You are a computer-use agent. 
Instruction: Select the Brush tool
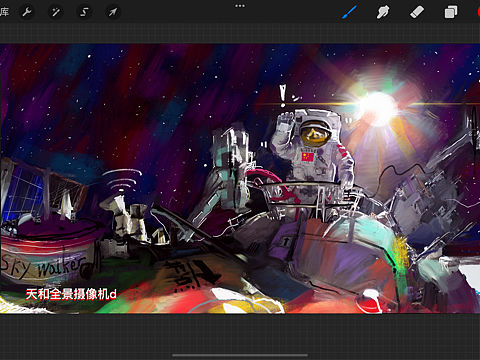(x=349, y=12)
